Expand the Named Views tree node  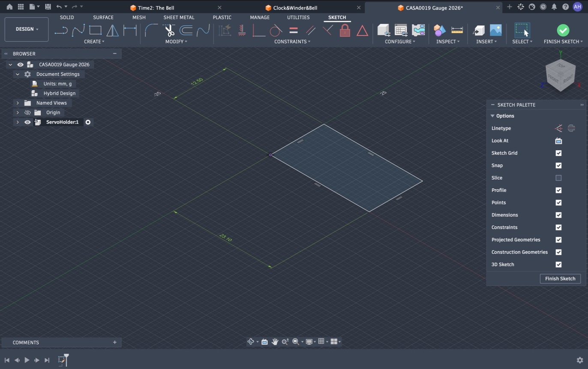pyautogui.click(x=18, y=103)
